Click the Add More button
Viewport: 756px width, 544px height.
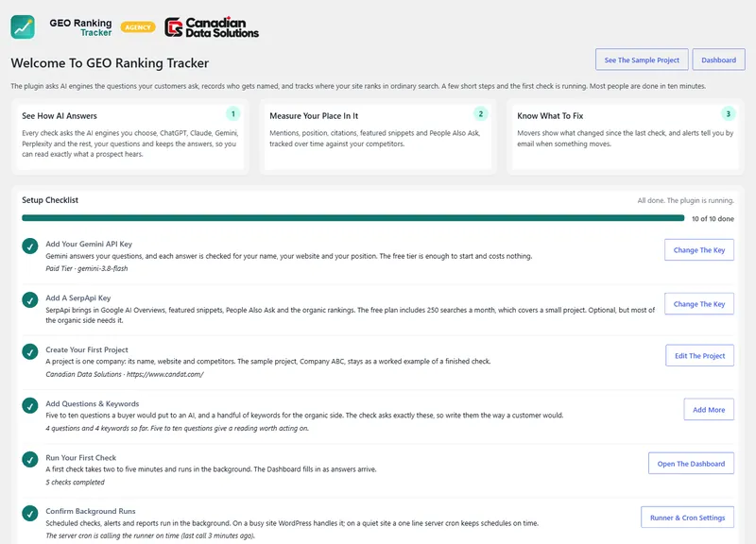[709, 410]
